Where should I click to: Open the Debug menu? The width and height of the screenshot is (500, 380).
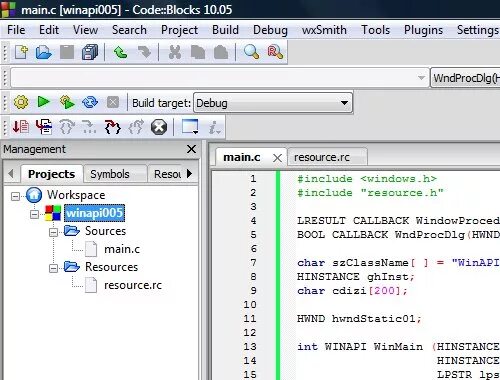(x=270, y=30)
